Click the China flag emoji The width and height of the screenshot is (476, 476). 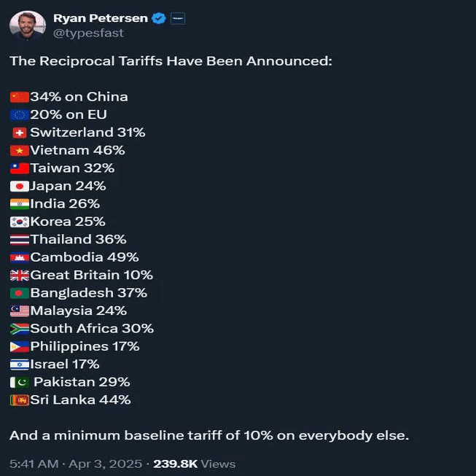coord(20,97)
